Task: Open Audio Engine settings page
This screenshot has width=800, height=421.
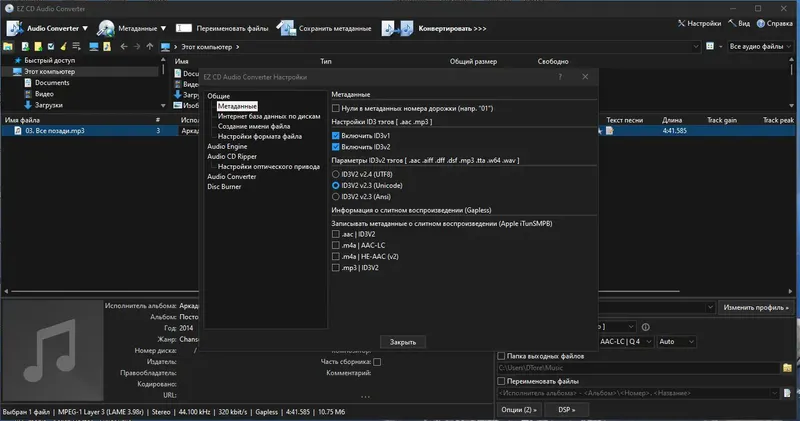Action: [x=227, y=146]
